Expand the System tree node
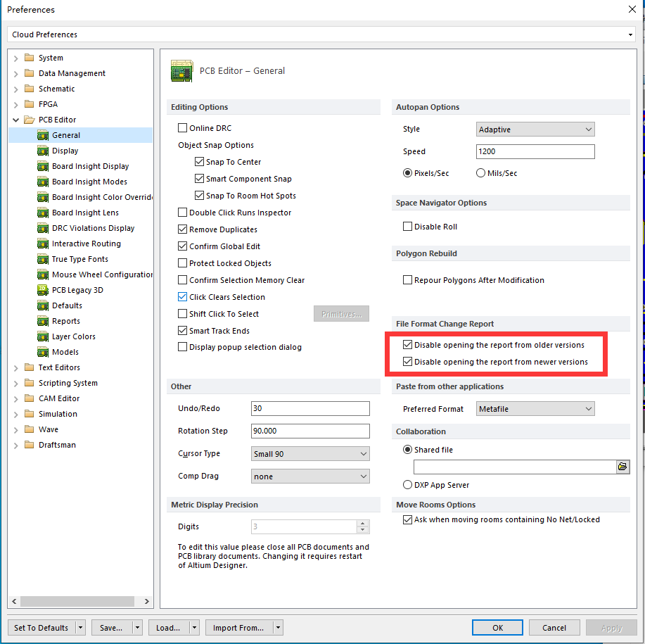Viewport: 645px width, 644px height. pos(15,58)
